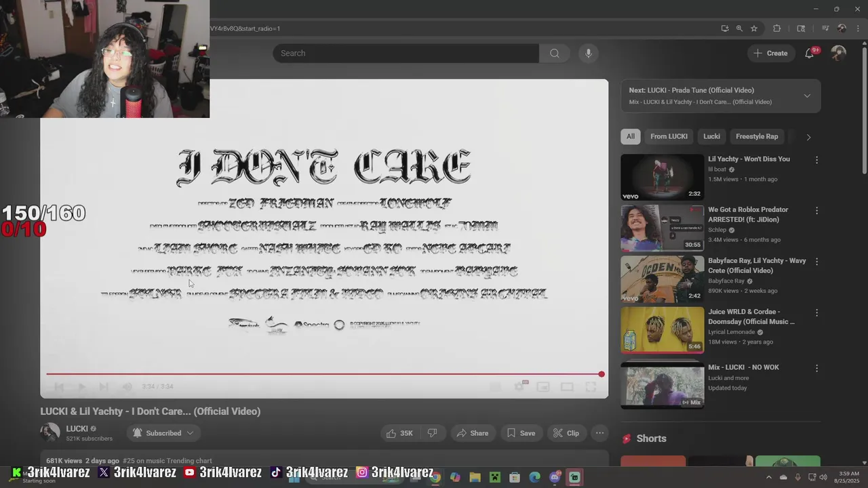Open Chrome in taskbar

435,477
